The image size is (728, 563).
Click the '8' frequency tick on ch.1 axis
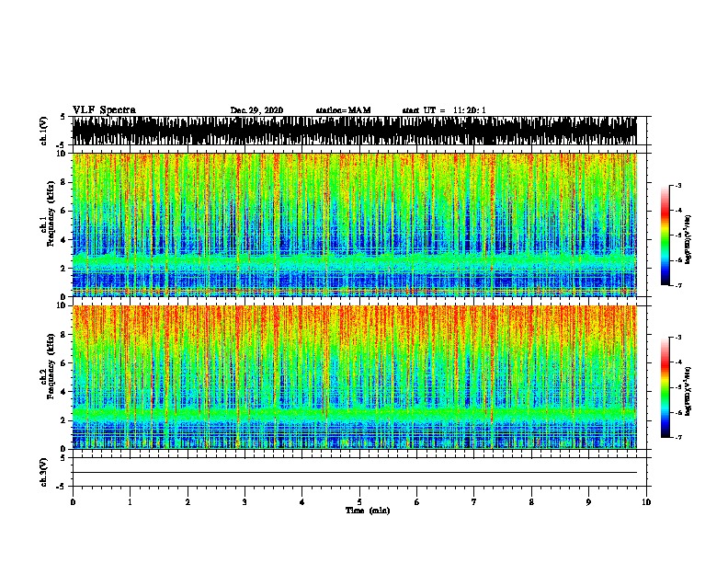coord(64,182)
